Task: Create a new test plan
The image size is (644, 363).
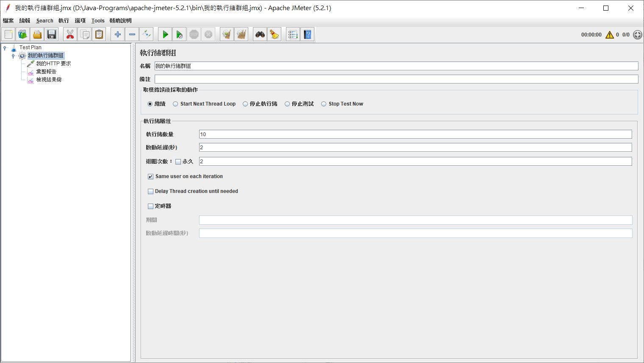Action: (x=8, y=34)
